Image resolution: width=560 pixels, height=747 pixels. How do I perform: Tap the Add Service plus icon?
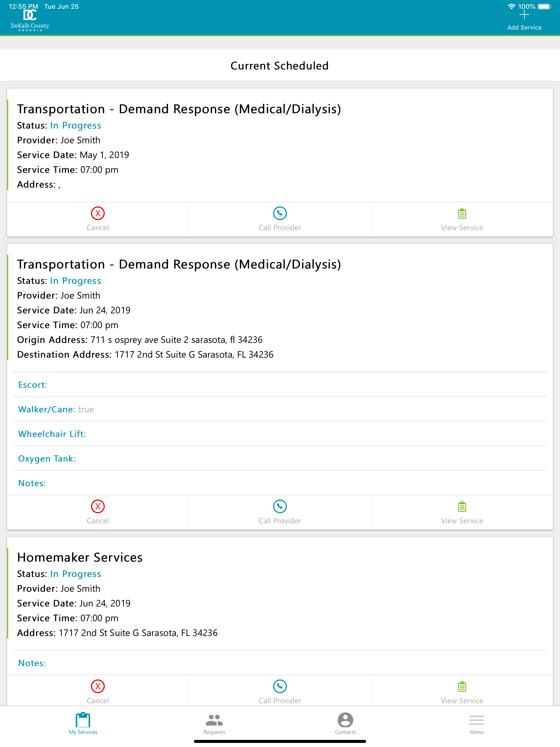point(524,15)
